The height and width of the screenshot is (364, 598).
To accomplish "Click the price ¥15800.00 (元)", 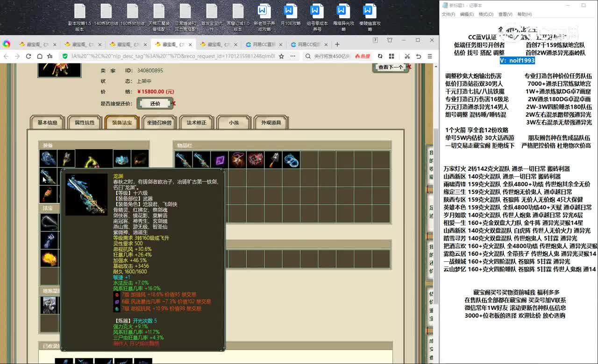I will (x=156, y=91).
